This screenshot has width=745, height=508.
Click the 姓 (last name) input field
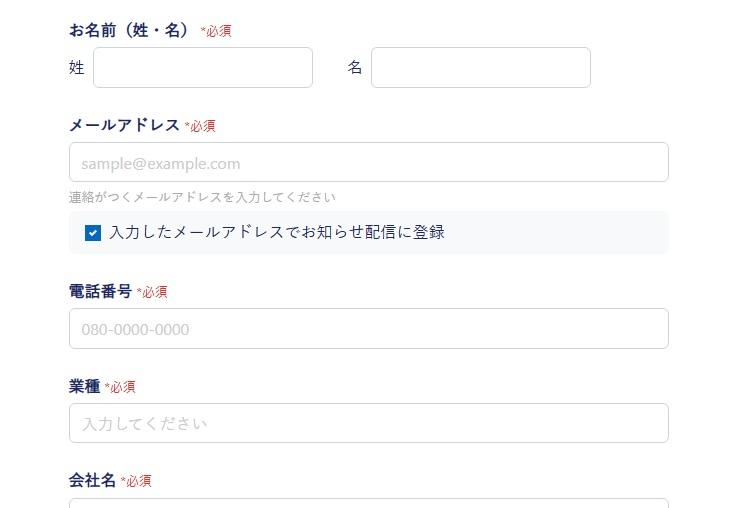tap(203, 68)
